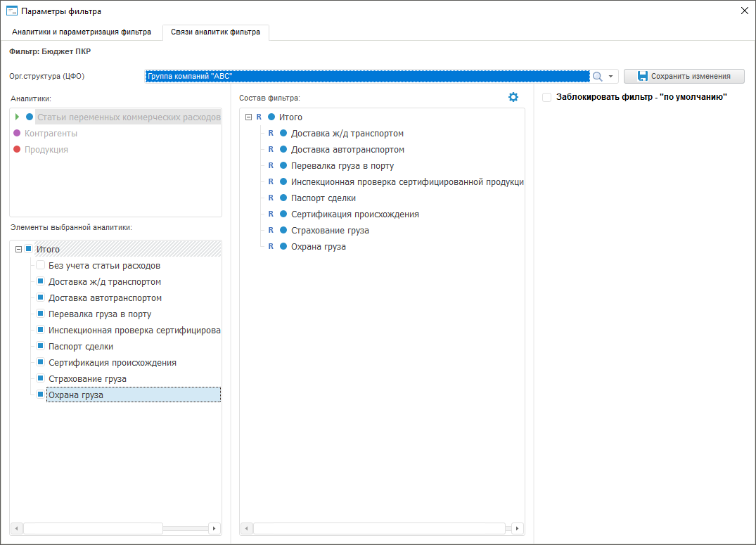Select Инспекционная проверка сертифицированной продукции row
756x545 pixels.
click(407, 182)
